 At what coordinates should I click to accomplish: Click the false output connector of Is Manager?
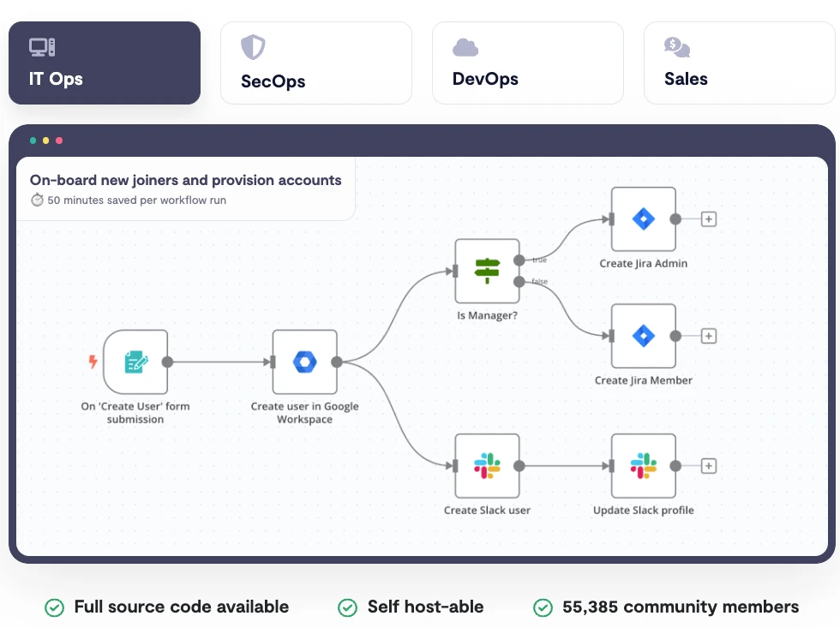click(519, 282)
